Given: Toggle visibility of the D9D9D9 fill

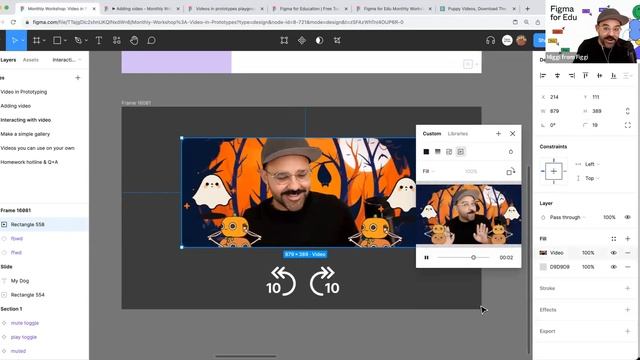Looking at the screenshot, I should click(x=613, y=267).
